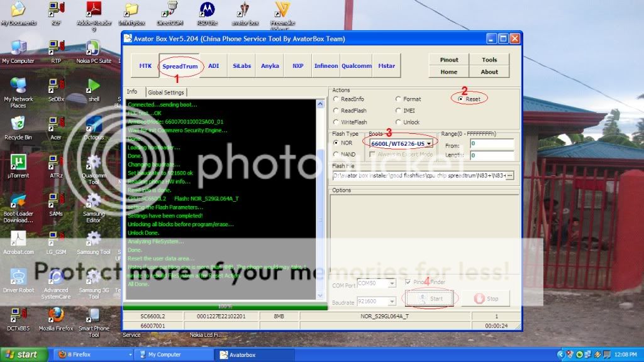The image size is (644, 362).
Task: Select the SpreadTrum platform tab
Action: [180, 66]
